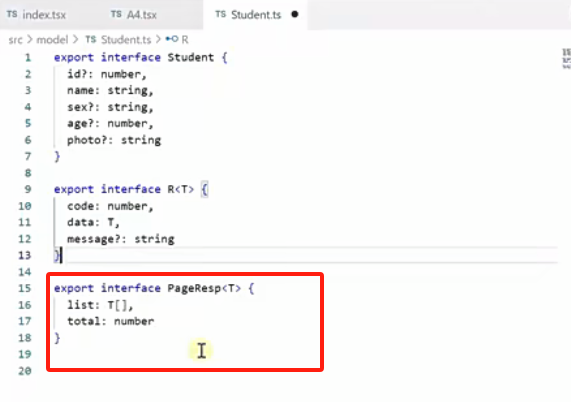Click the minimap at editor right edge

coord(566,58)
